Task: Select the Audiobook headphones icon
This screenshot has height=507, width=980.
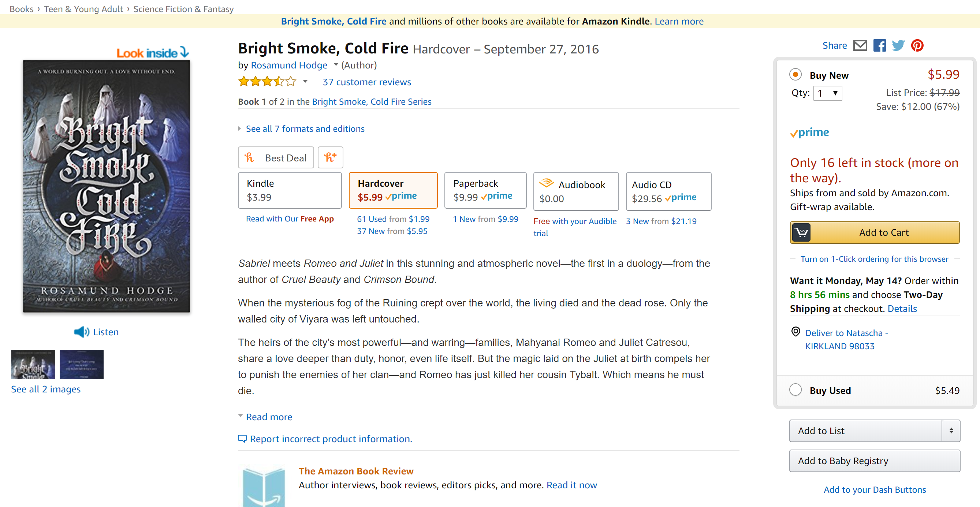Action: tap(547, 183)
